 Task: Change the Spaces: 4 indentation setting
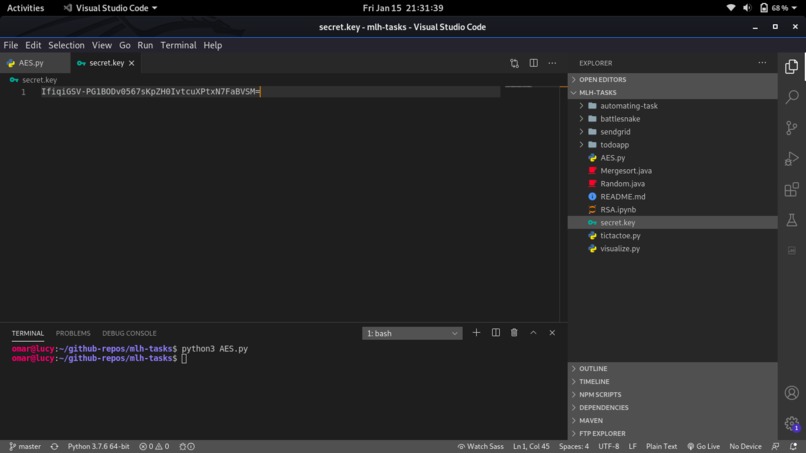[574, 446]
